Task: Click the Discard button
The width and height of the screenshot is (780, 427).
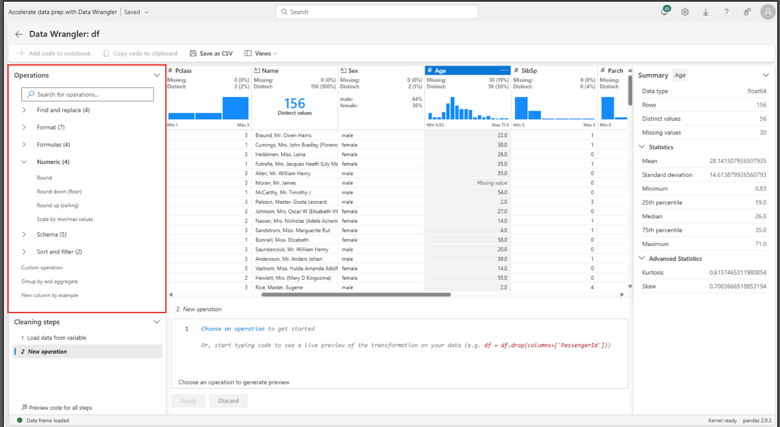Action: click(x=228, y=401)
